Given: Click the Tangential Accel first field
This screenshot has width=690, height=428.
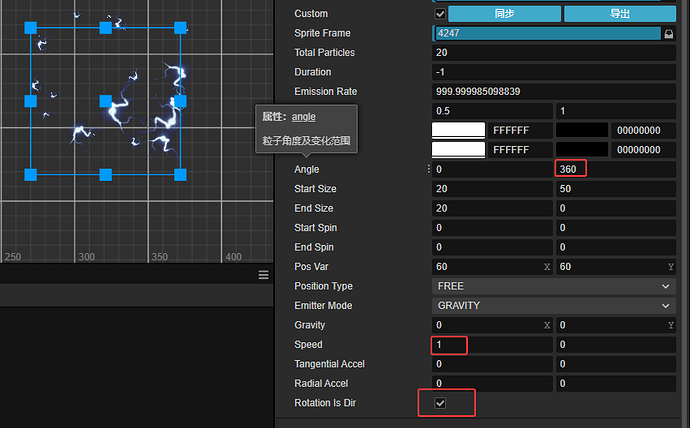Looking at the screenshot, I should click(x=492, y=364).
